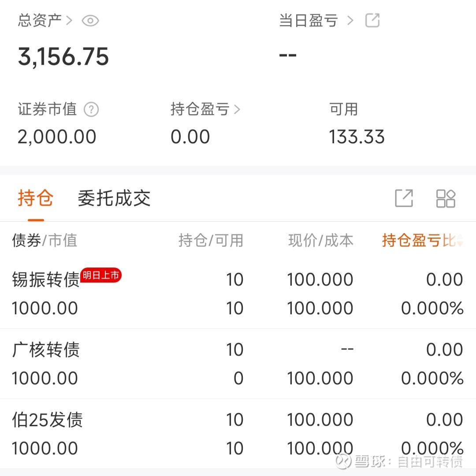
Task: Click the 持仓/可用 column header
Action: coord(211,241)
